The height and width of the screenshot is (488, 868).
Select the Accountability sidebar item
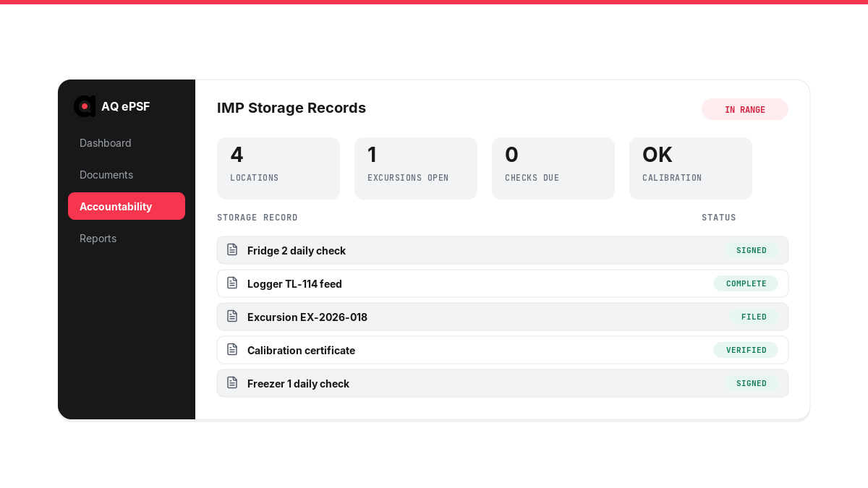[x=127, y=206]
